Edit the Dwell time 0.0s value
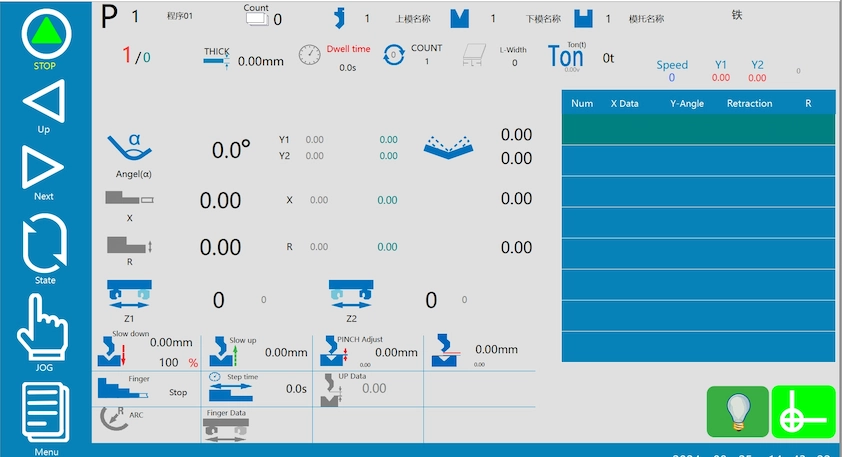The image size is (842, 457). (x=347, y=68)
